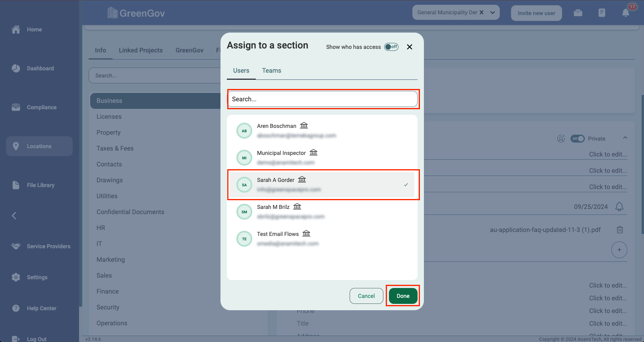Open the mailbox icon in top bar
The height and width of the screenshot is (342, 644).
click(578, 13)
